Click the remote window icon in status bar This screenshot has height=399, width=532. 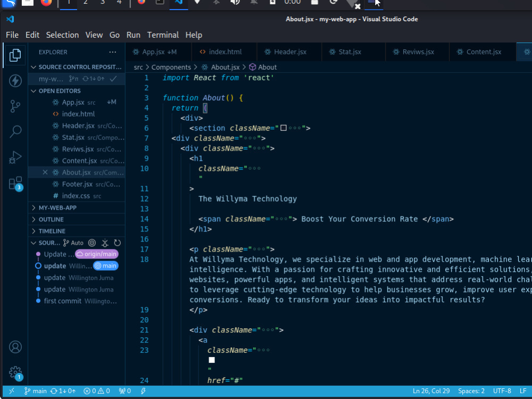[12, 391]
